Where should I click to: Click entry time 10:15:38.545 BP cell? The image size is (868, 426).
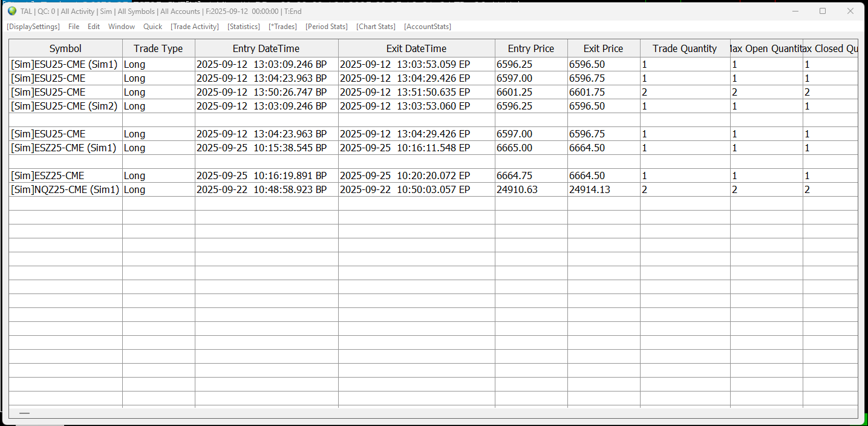pos(266,148)
